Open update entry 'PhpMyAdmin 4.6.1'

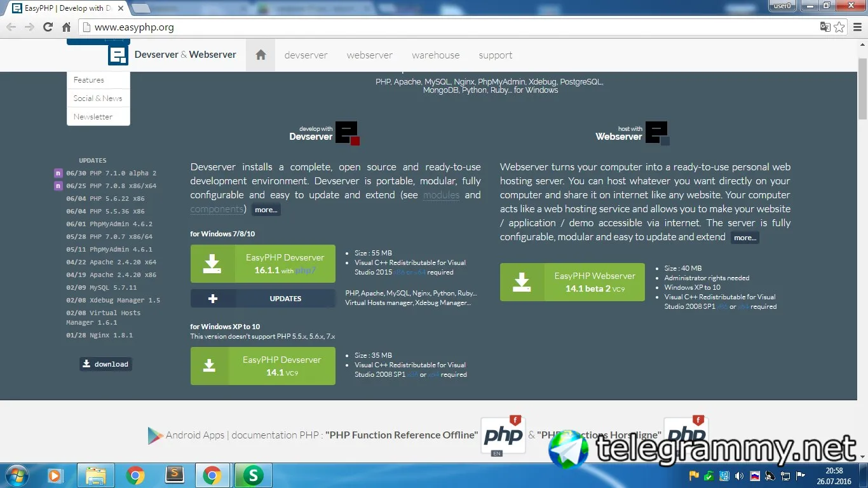tap(109, 249)
